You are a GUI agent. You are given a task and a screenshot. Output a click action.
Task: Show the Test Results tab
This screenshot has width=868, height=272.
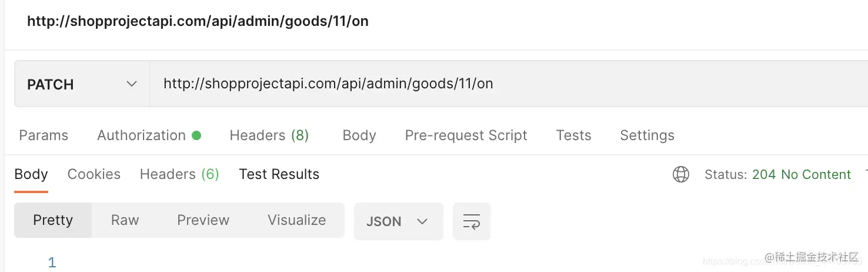(x=279, y=174)
